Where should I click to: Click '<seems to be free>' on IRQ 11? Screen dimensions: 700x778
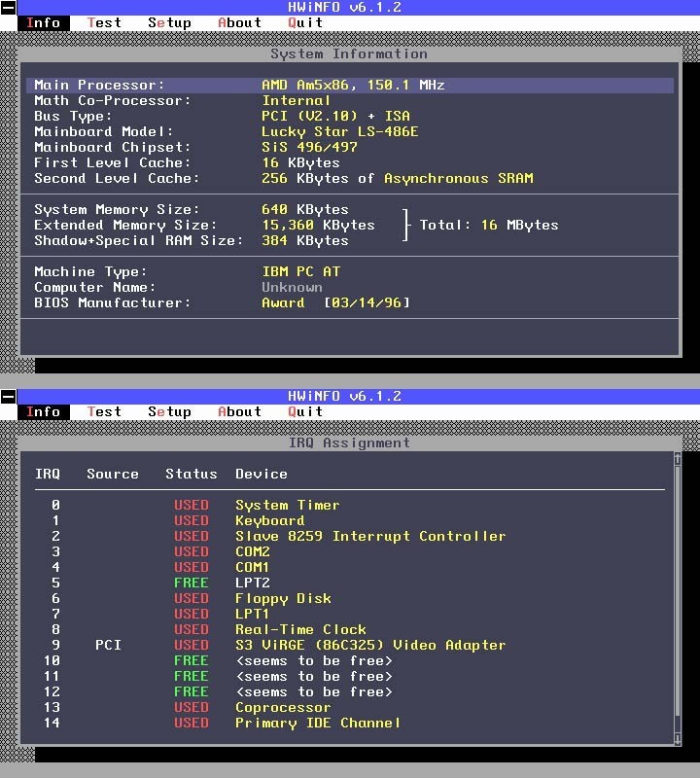coord(314,676)
